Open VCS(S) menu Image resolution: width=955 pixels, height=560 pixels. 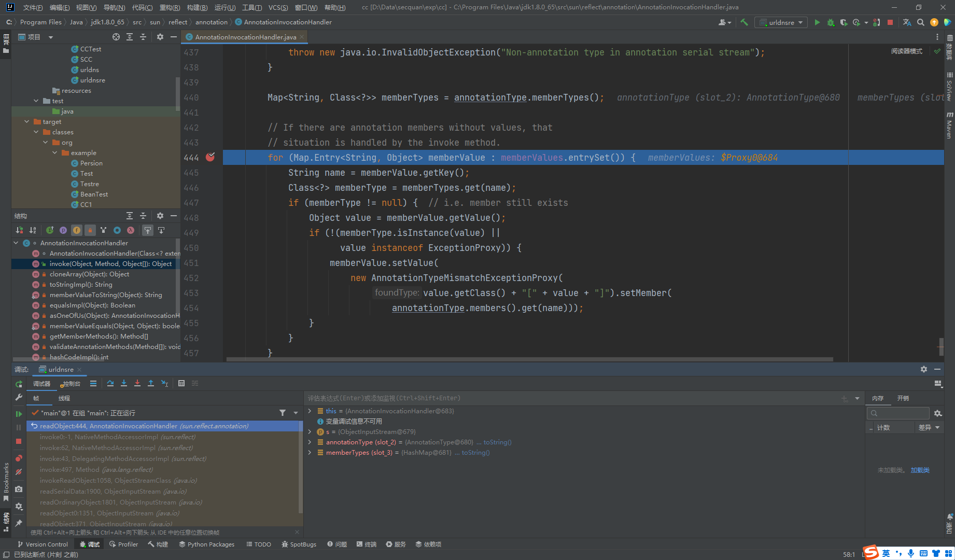click(x=278, y=7)
